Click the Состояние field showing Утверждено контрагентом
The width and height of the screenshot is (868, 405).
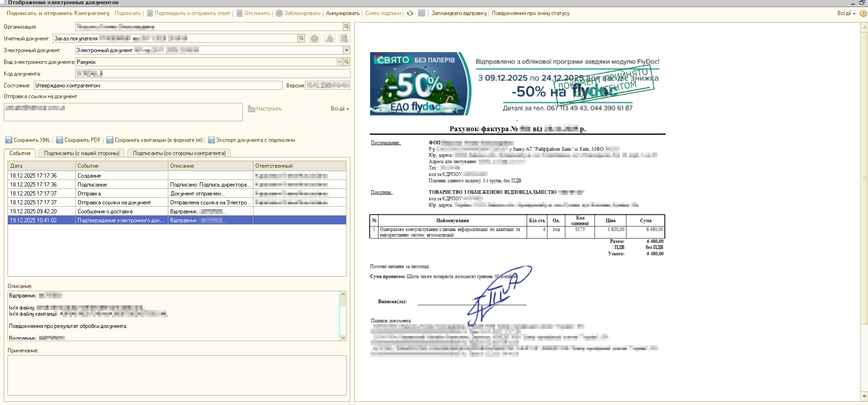(x=158, y=86)
